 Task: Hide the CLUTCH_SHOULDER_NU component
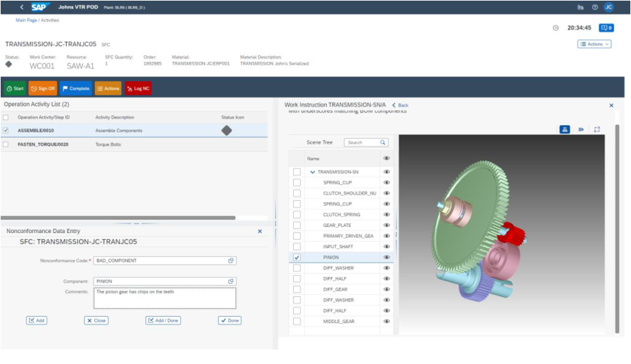(x=387, y=193)
